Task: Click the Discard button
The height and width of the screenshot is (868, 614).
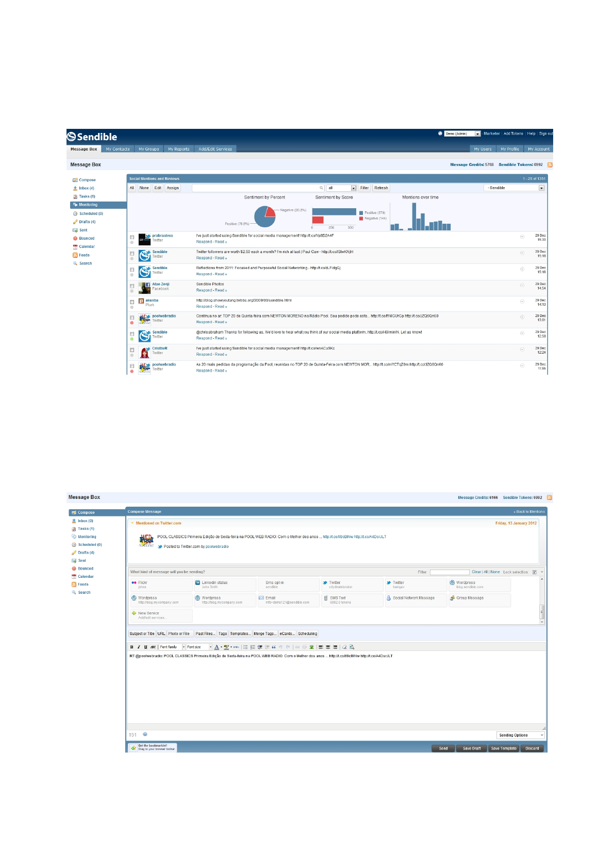Action: tap(532, 748)
